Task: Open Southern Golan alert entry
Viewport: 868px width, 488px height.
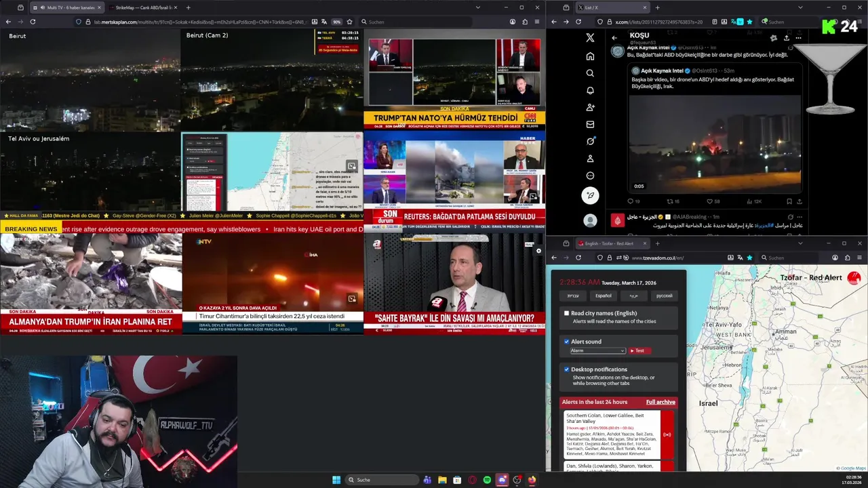Action: pyautogui.click(x=612, y=434)
